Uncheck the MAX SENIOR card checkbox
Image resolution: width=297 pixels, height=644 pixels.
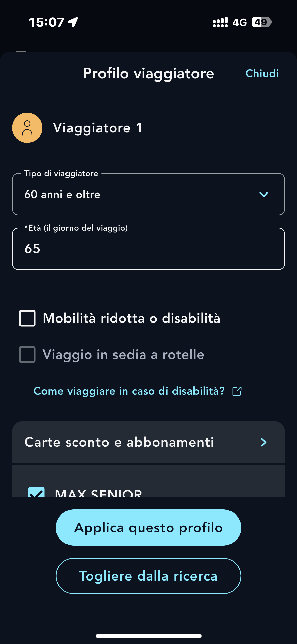[36, 492]
